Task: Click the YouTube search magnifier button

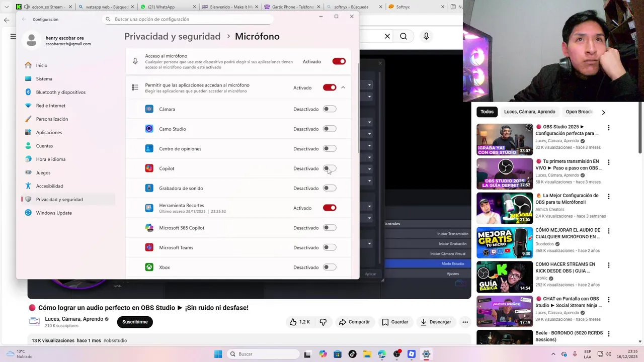Action: pos(404,36)
